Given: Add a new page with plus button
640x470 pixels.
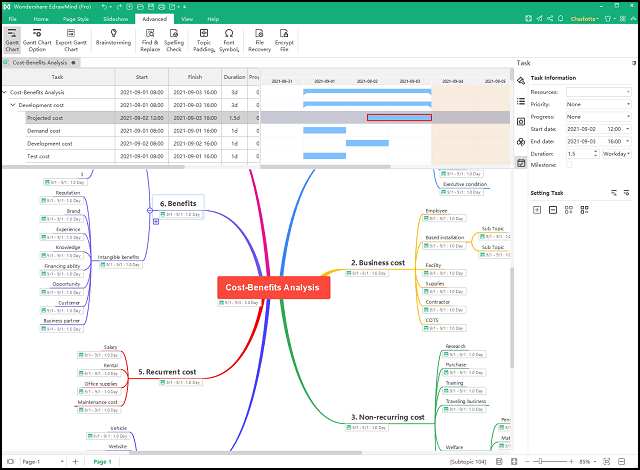Looking at the screenshot, I should [75, 461].
